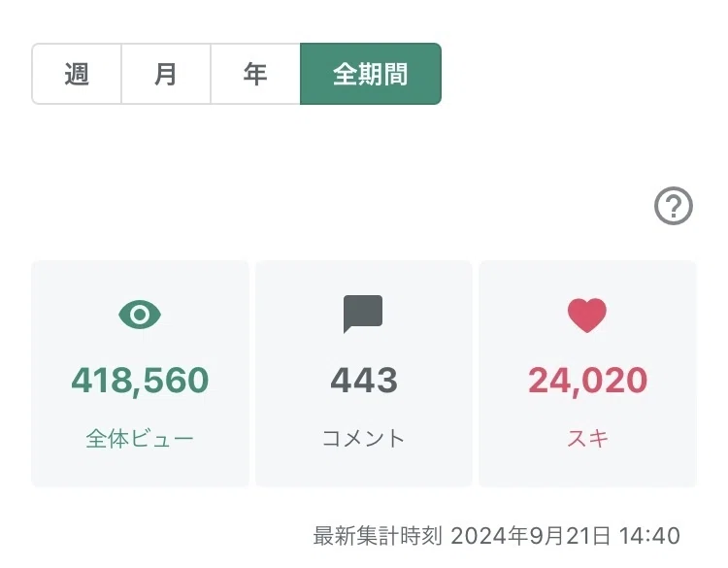The width and height of the screenshot is (728, 568).
Task: Click the 全体ビュー label
Action: [140, 439]
